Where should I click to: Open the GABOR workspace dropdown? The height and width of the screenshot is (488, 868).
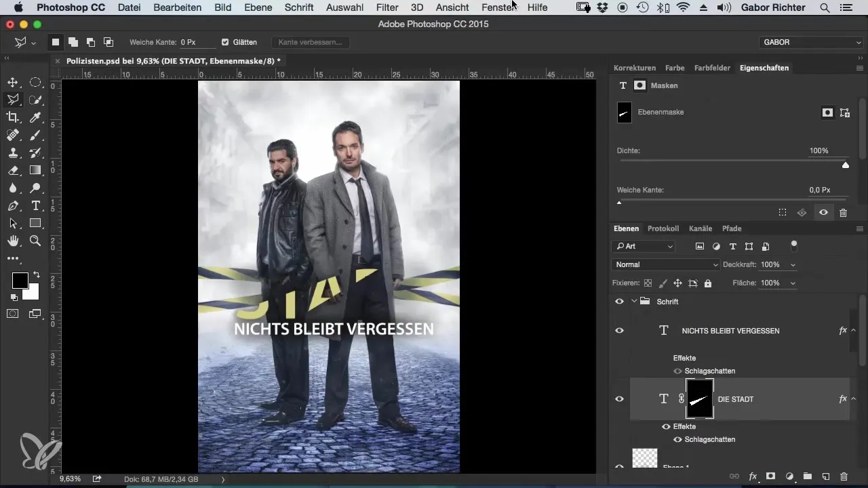[x=811, y=42]
